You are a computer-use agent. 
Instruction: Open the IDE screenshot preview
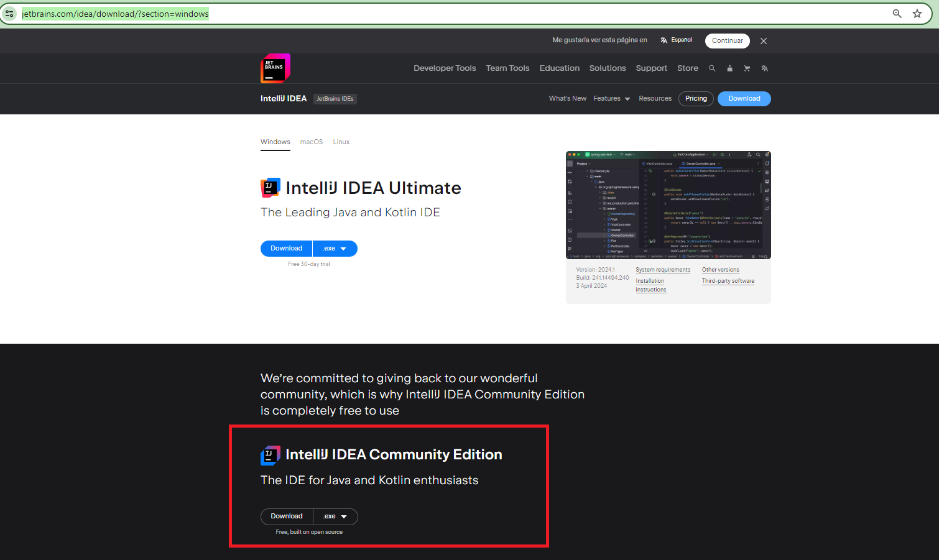[x=668, y=205]
